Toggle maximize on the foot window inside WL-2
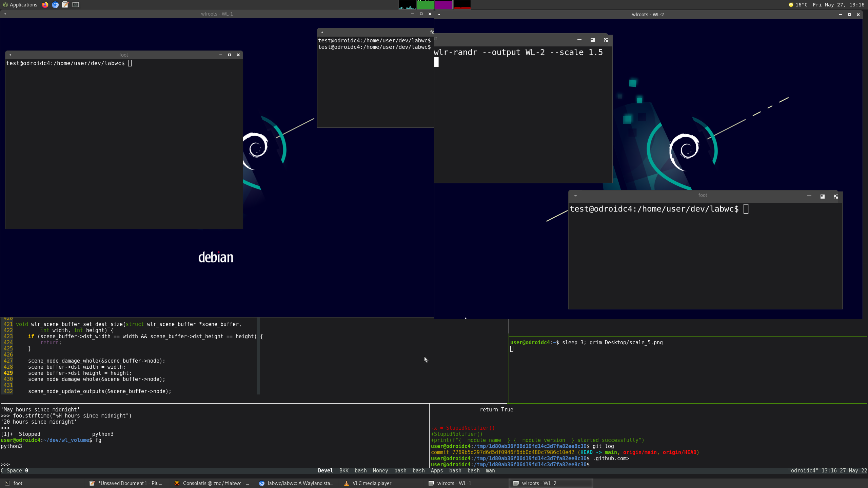868x488 pixels. pyautogui.click(x=822, y=196)
